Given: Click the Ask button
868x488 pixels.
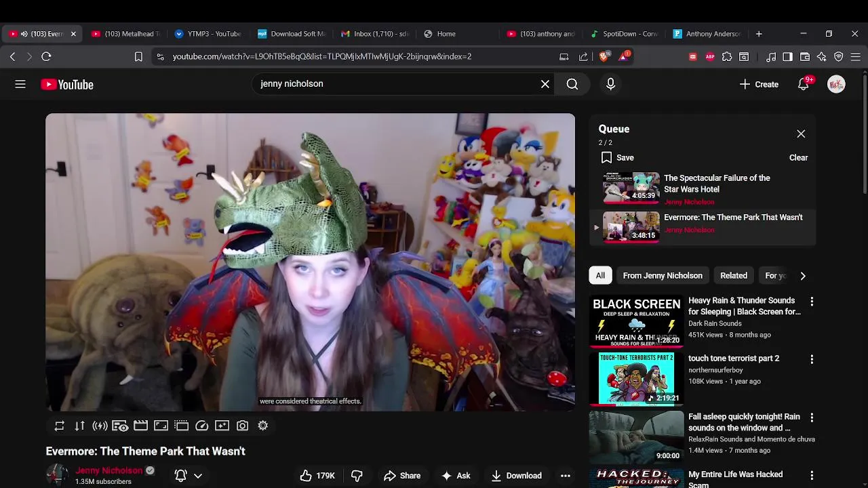Looking at the screenshot, I should coord(456,476).
